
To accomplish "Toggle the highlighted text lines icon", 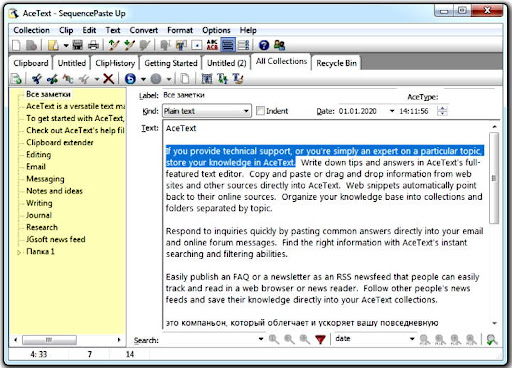I will pos(228,45).
